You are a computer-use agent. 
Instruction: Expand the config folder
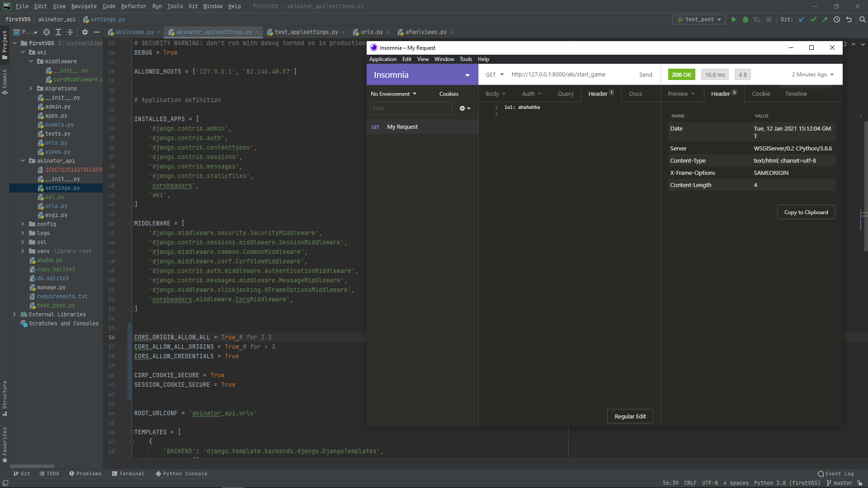(x=23, y=224)
